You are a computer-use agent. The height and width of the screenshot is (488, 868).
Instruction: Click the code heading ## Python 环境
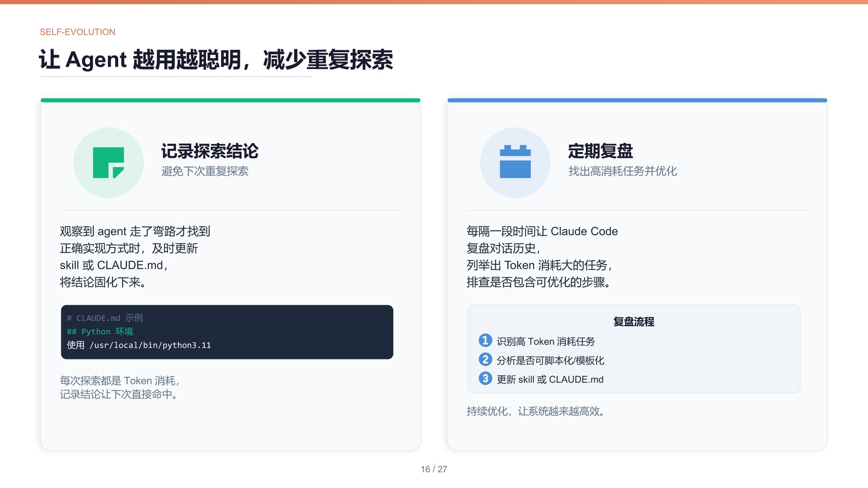[x=100, y=332]
